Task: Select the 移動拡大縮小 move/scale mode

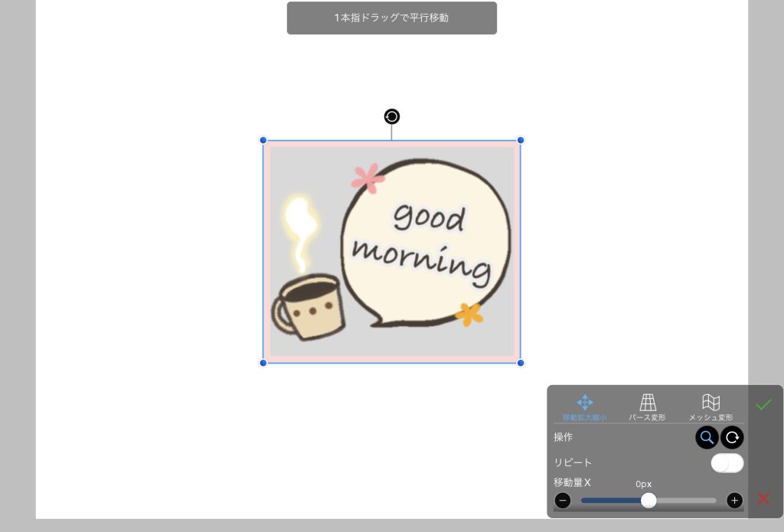Action: (x=584, y=407)
